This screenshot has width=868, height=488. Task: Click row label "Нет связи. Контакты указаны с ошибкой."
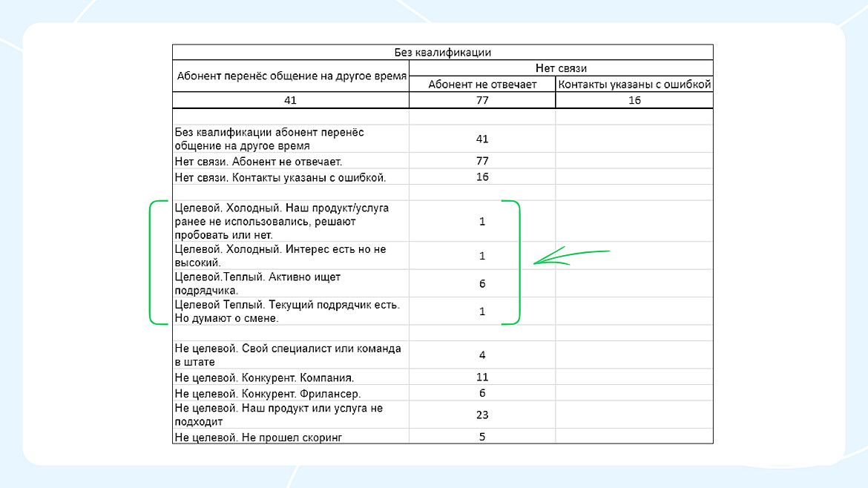280,177
